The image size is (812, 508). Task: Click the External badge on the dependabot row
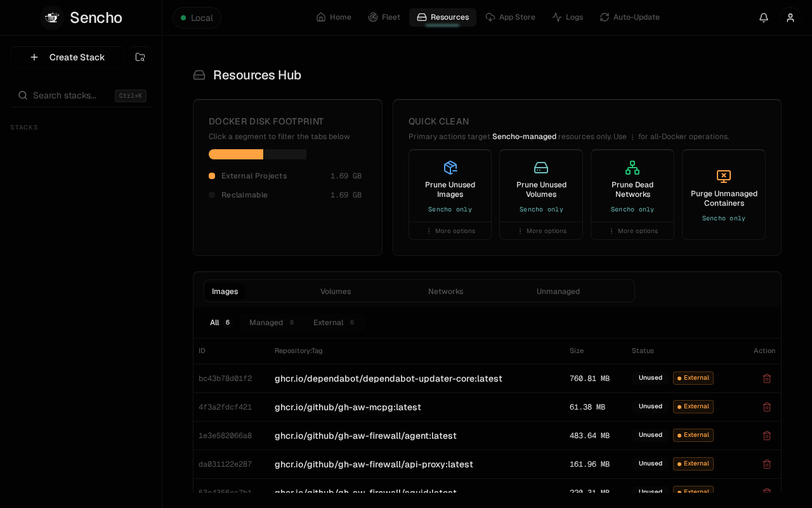coord(693,378)
